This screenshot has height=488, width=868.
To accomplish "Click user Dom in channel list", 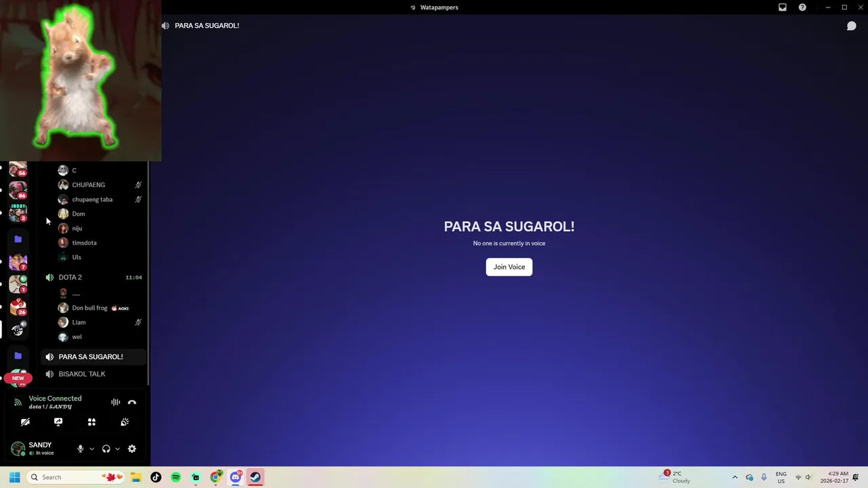I will point(100,213).
